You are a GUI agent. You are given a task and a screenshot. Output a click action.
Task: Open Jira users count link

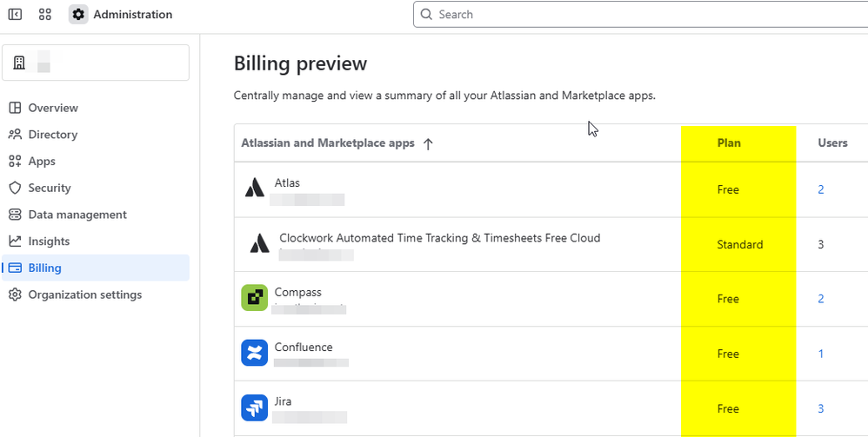click(821, 409)
